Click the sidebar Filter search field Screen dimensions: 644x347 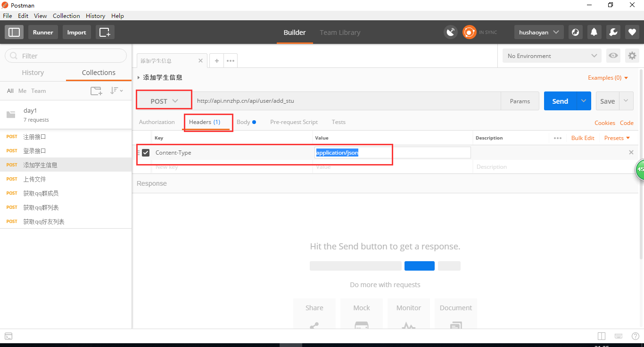click(66, 56)
